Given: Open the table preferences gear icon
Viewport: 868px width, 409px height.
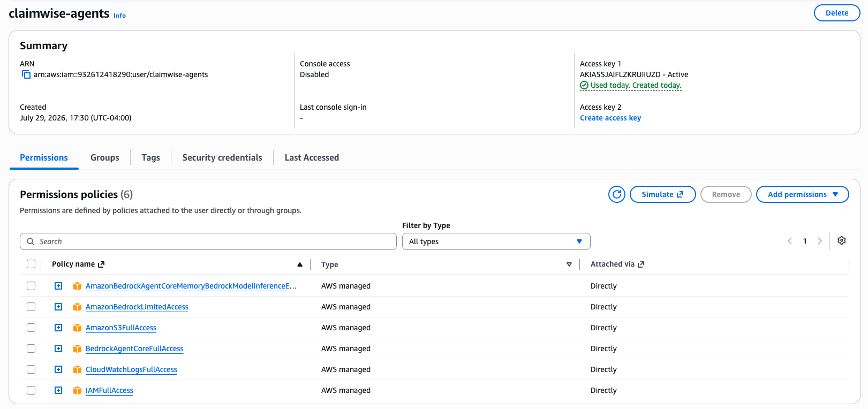Looking at the screenshot, I should click(842, 241).
